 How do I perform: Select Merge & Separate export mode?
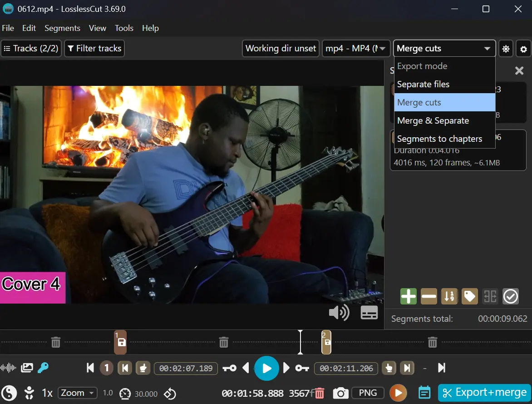(x=444, y=120)
